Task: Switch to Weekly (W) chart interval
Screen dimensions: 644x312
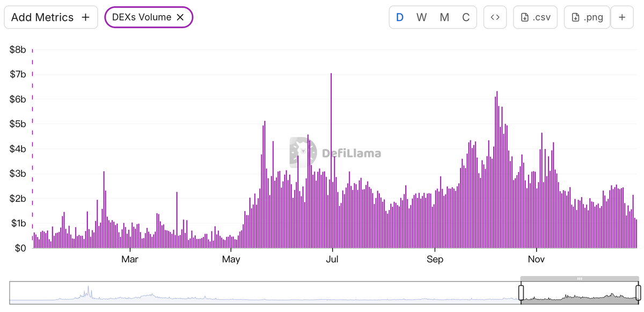Action: coord(421,17)
